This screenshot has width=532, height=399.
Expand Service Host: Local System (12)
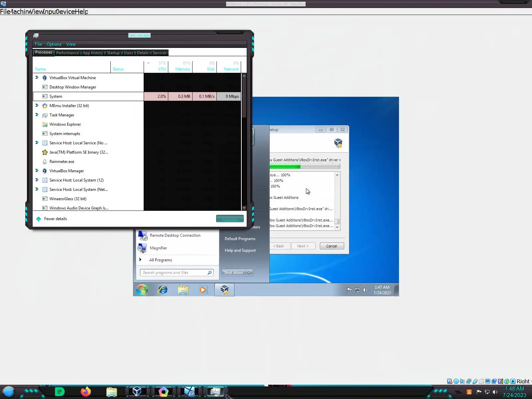[37, 180]
